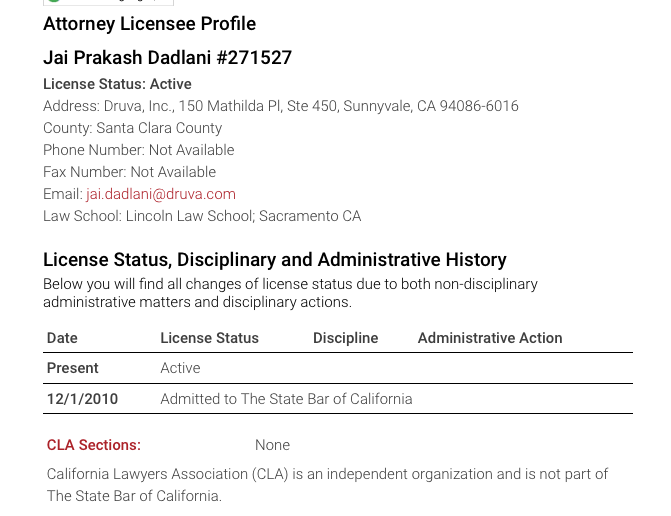Click the Druva, Inc. address line
Screen dimensions: 671x516
click(280, 106)
